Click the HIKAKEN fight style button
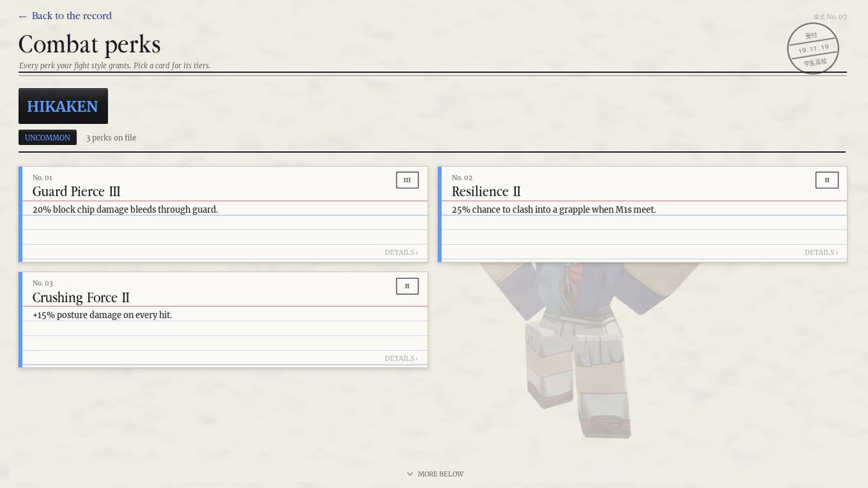Screen dimensions: 868x488 63,106
